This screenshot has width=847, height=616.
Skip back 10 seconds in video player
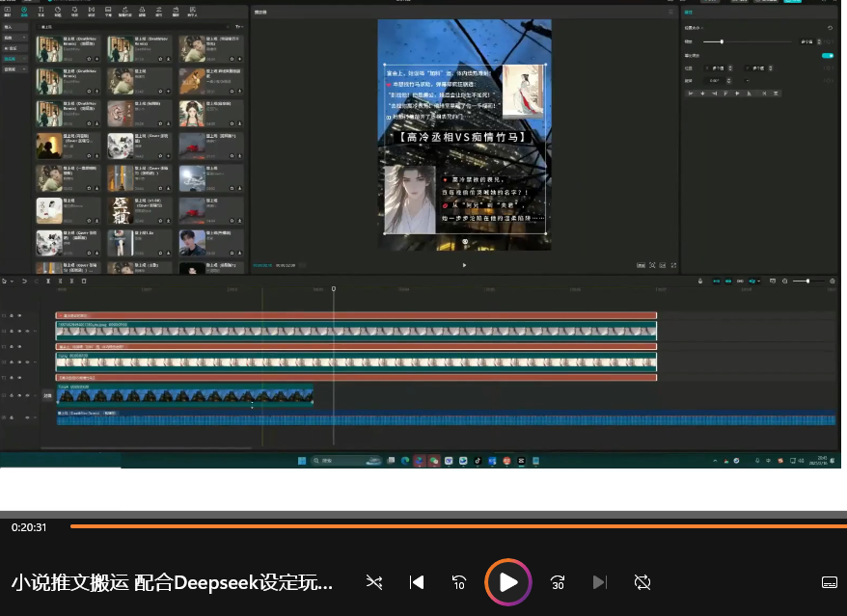tap(458, 582)
